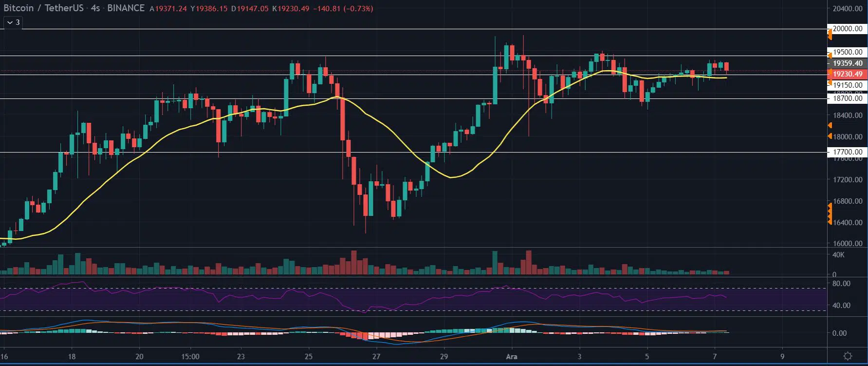The height and width of the screenshot is (366, 868).
Task: Click the Ara month label on time axis
Action: (512, 356)
